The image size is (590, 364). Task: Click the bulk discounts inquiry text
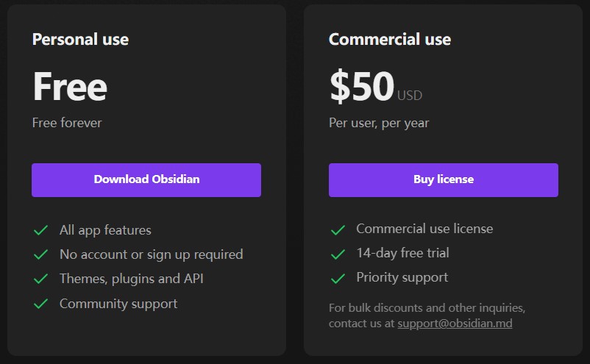[x=427, y=315]
